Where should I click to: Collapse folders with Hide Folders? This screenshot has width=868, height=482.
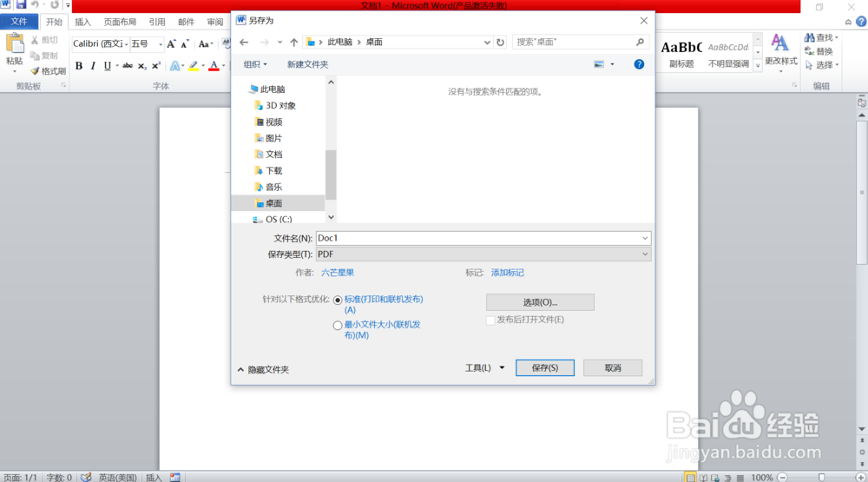point(264,370)
